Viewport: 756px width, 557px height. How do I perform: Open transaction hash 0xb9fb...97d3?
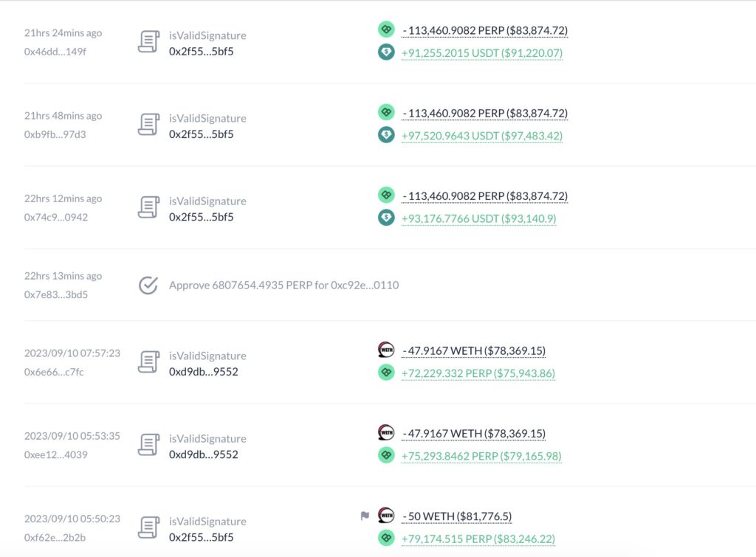[55, 134]
